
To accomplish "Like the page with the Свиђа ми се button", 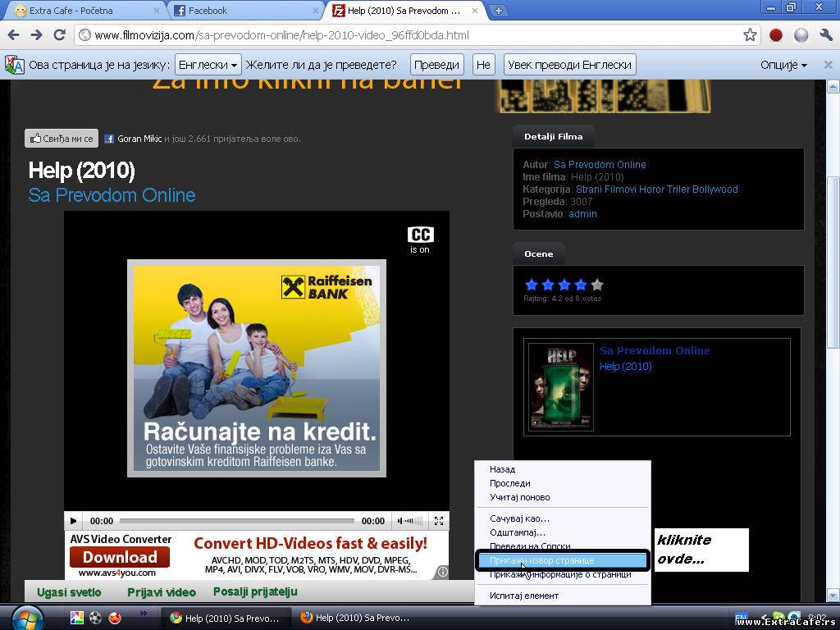I will click(x=62, y=139).
